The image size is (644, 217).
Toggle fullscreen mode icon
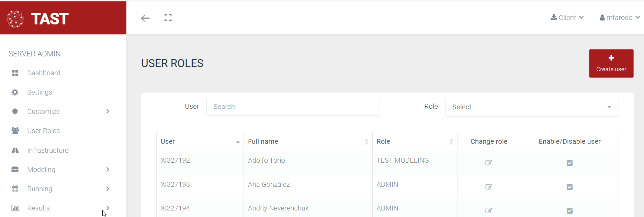coord(168,18)
